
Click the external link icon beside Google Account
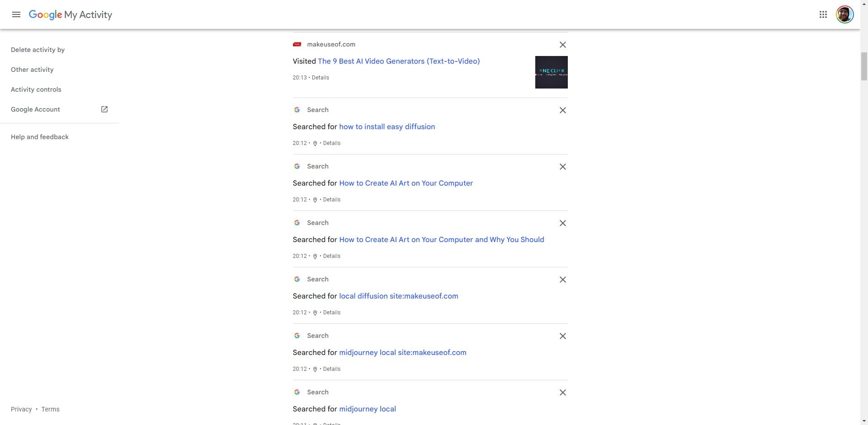point(104,109)
